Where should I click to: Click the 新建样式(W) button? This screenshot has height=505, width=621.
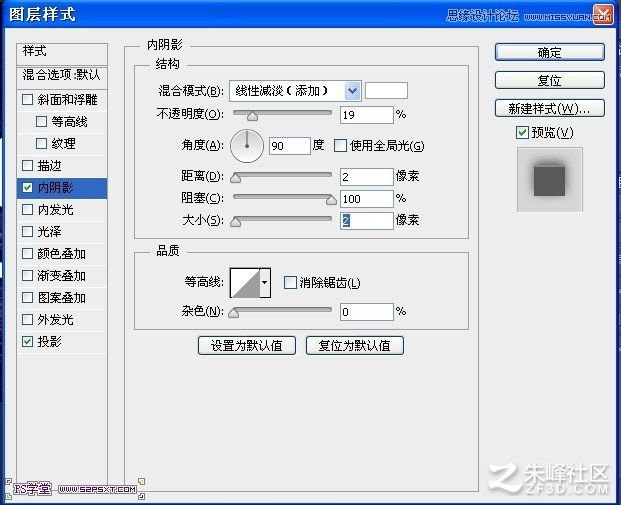click(550, 108)
